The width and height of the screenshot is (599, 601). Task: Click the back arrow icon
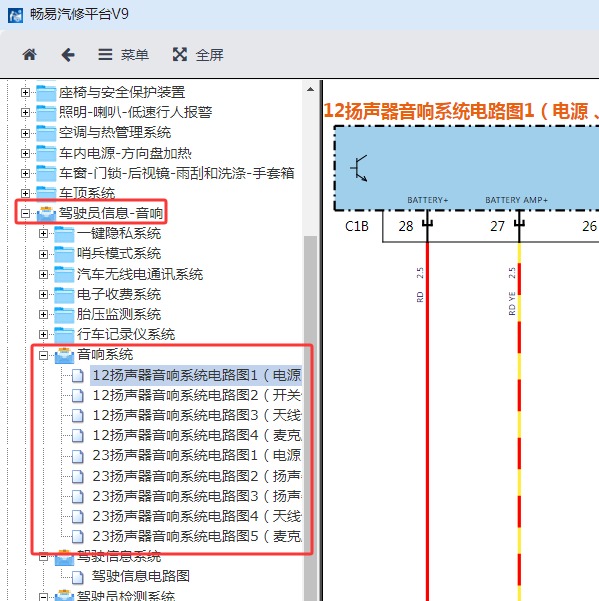68,55
